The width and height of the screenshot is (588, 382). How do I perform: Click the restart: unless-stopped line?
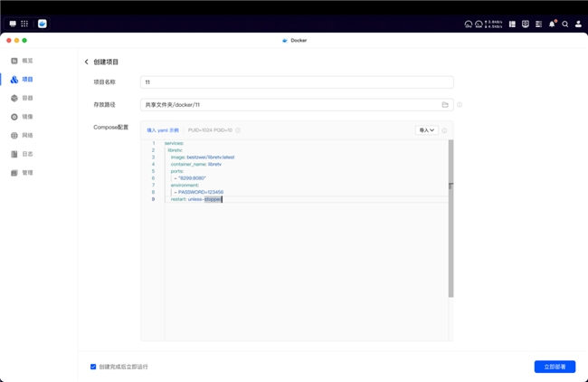[196, 199]
